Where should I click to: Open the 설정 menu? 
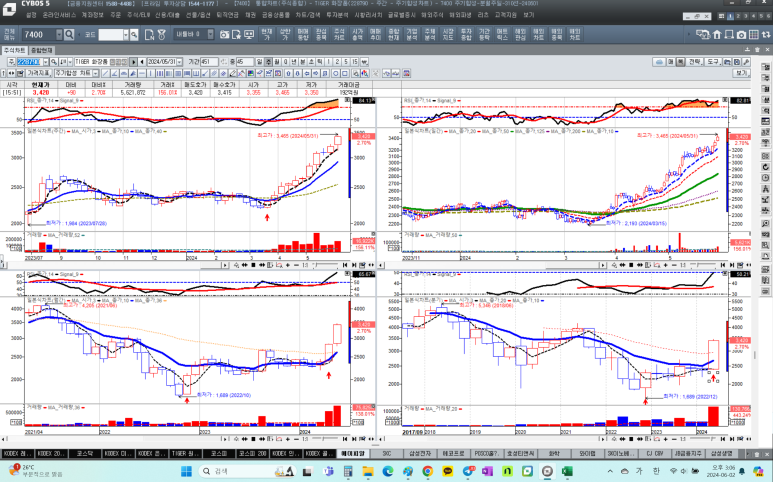tap(31, 15)
